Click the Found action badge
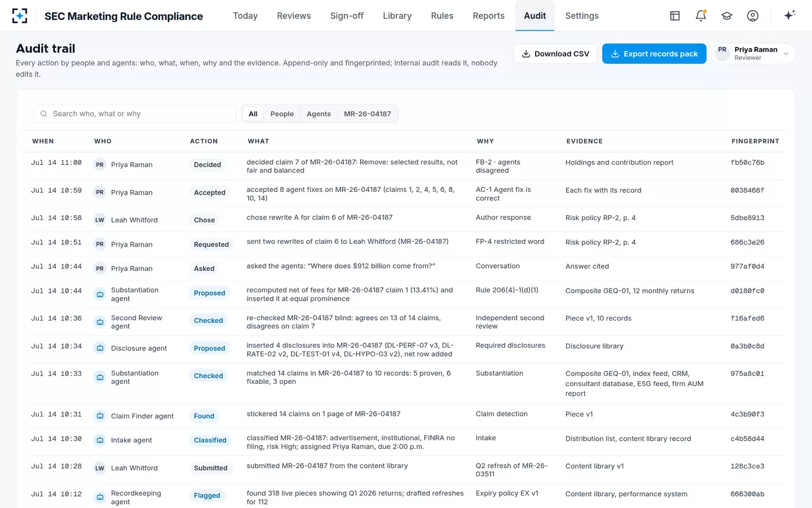The height and width of the screenshot is (508, 812). [x=204, y=416]
